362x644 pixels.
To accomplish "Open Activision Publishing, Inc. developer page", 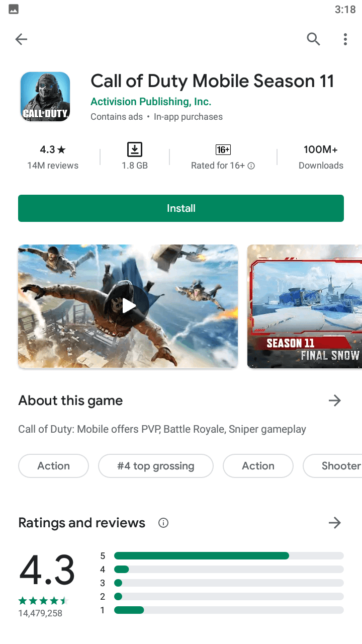I will (151, 102).
